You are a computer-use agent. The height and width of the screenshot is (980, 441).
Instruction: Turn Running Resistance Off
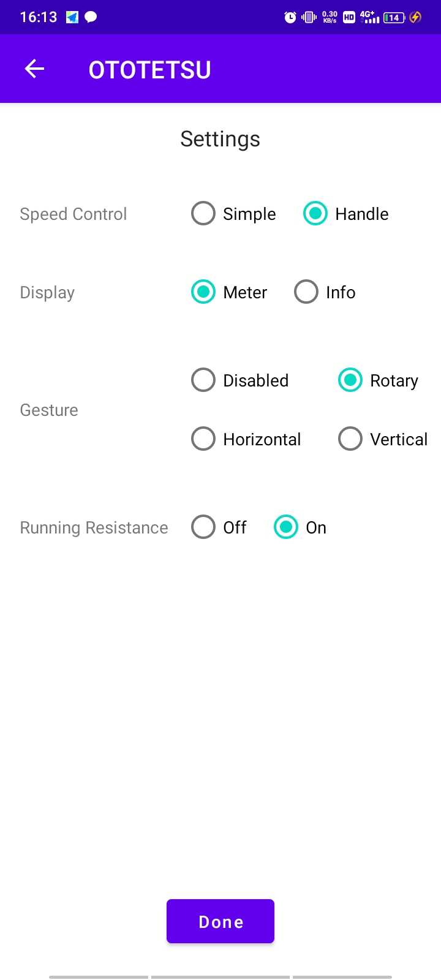pyautogui.click(x=203, y=527)
